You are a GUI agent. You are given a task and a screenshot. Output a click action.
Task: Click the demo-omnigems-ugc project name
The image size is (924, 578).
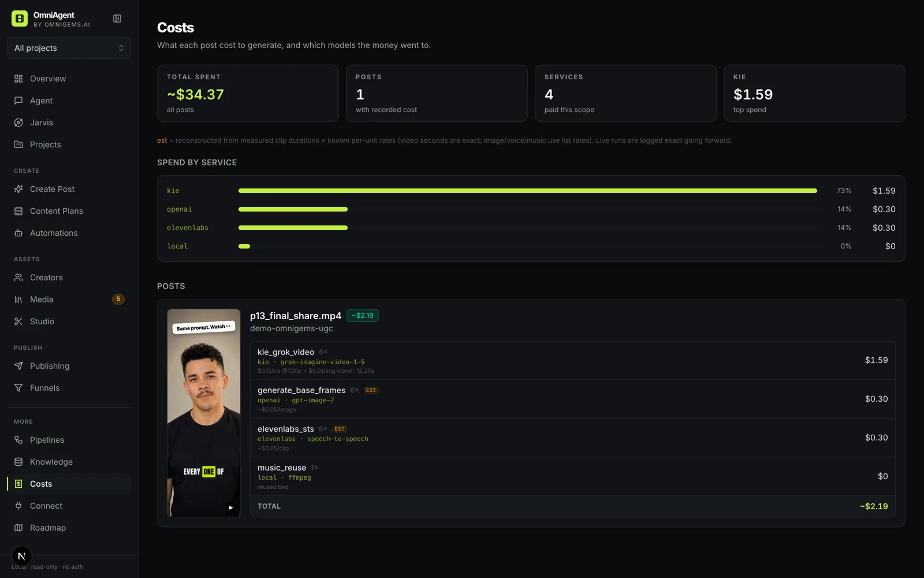(292, 328)
